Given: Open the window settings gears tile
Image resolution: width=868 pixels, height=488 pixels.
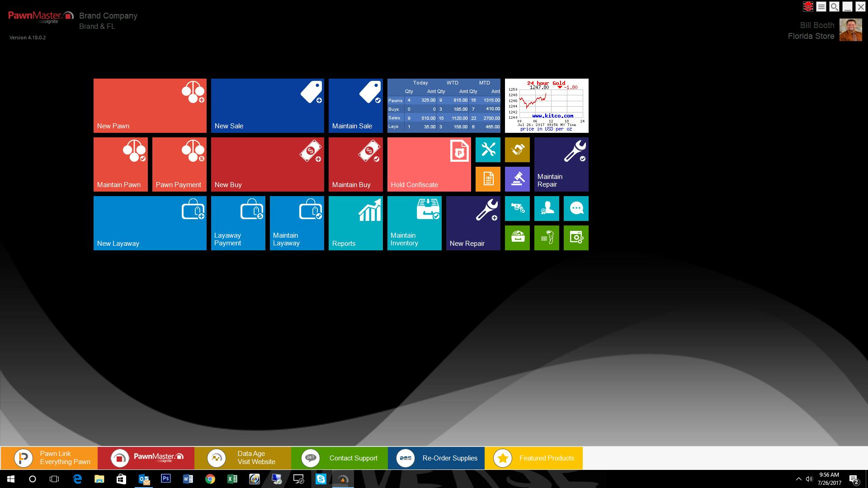Looking at the screenshot, I should (576, 238).
